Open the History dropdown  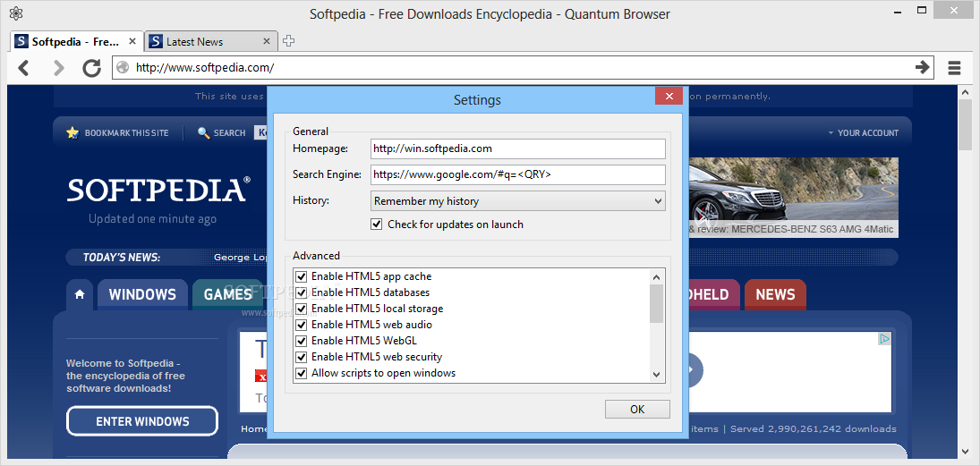[x=517, y=201]
